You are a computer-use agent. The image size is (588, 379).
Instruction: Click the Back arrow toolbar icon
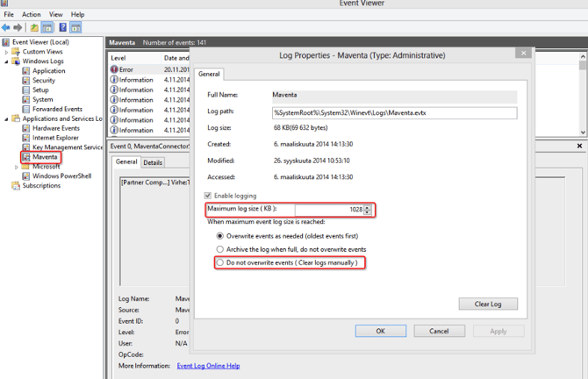tap(7, 28)
